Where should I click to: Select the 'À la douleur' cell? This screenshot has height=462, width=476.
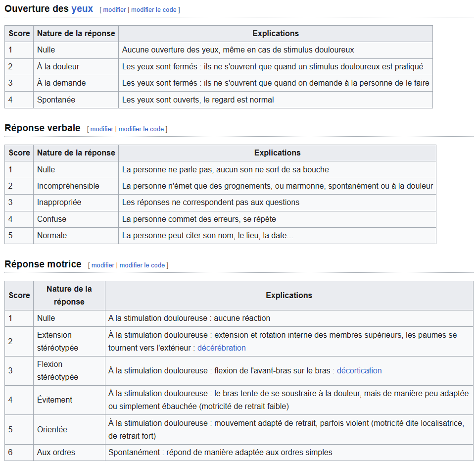click(58, 66)
